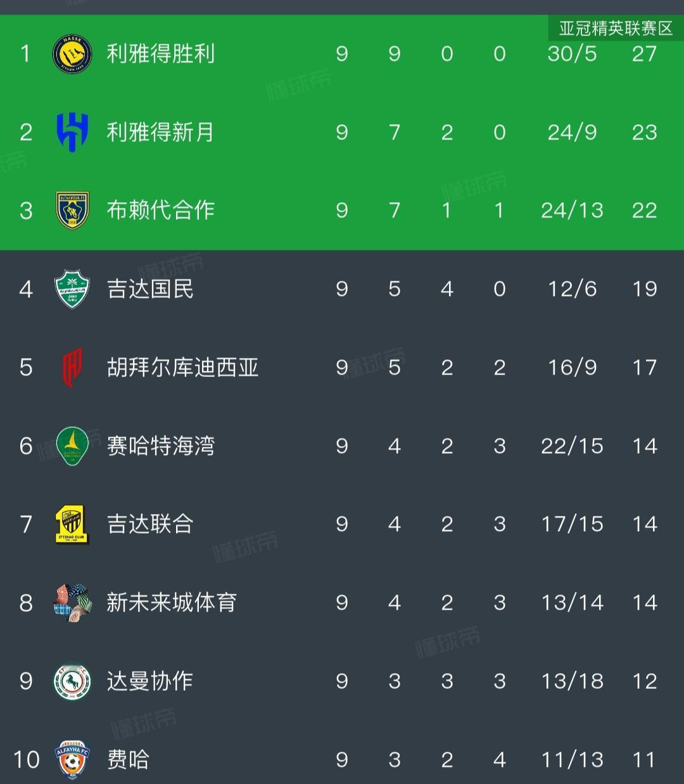Open 胡拜尔库迪西亚 team details
This screenshot has height=784, width=684.
182,368
